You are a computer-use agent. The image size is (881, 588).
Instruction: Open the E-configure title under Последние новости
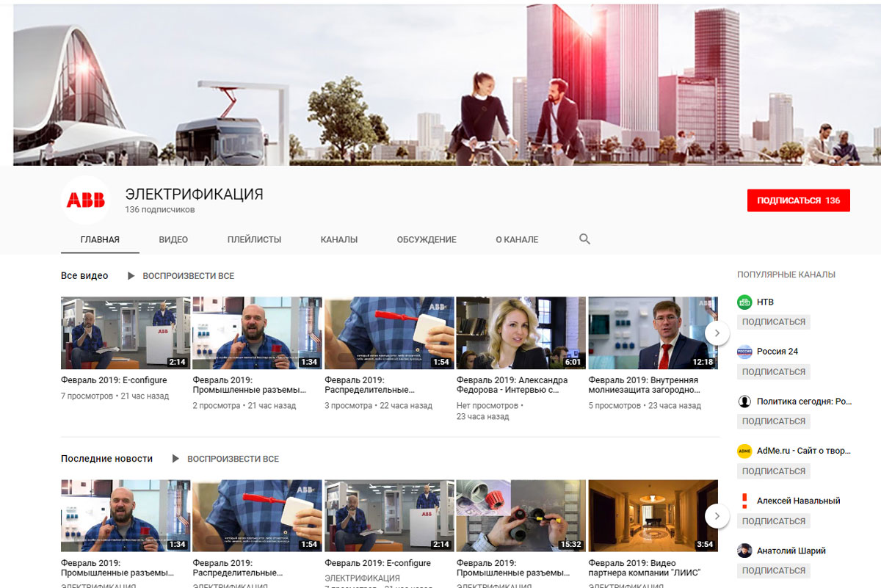(x=377, y=563)
